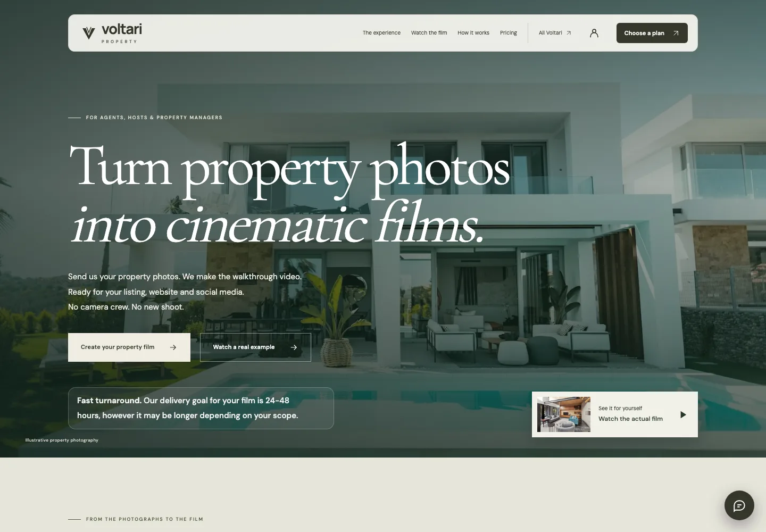Viewport: 766px width, 532px height.
Task: Open the user account icon
Action: coord(594,33)
